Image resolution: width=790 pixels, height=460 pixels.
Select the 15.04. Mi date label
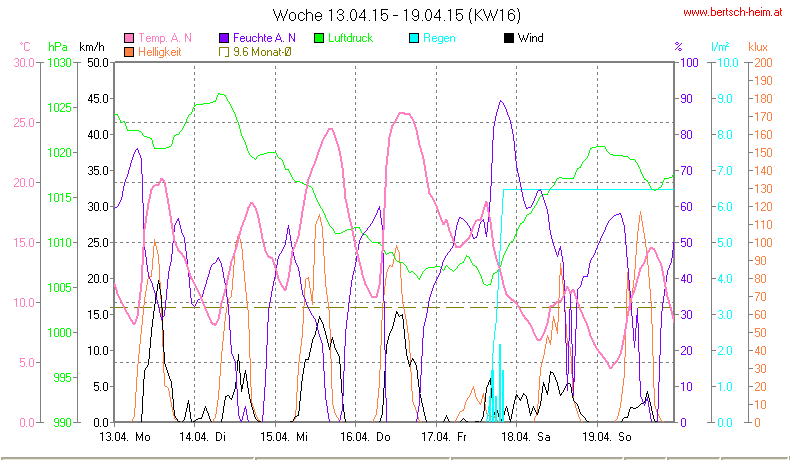287,437
